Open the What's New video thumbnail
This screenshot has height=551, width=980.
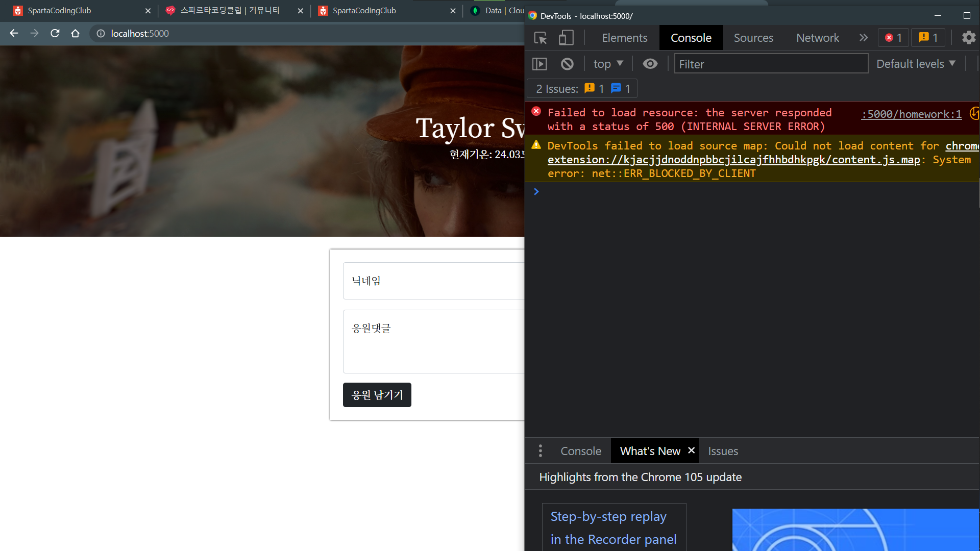(855, 530)
